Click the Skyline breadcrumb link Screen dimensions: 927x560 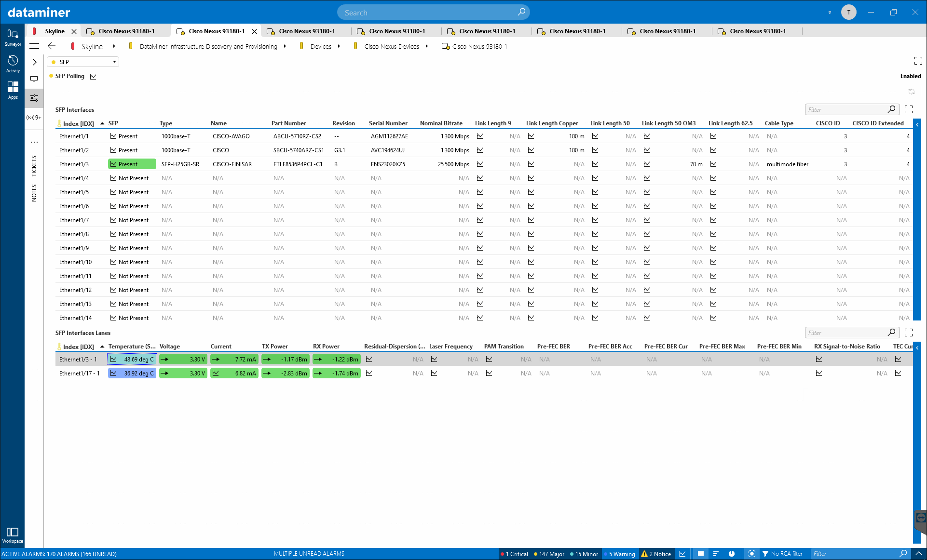pos(92,47)
